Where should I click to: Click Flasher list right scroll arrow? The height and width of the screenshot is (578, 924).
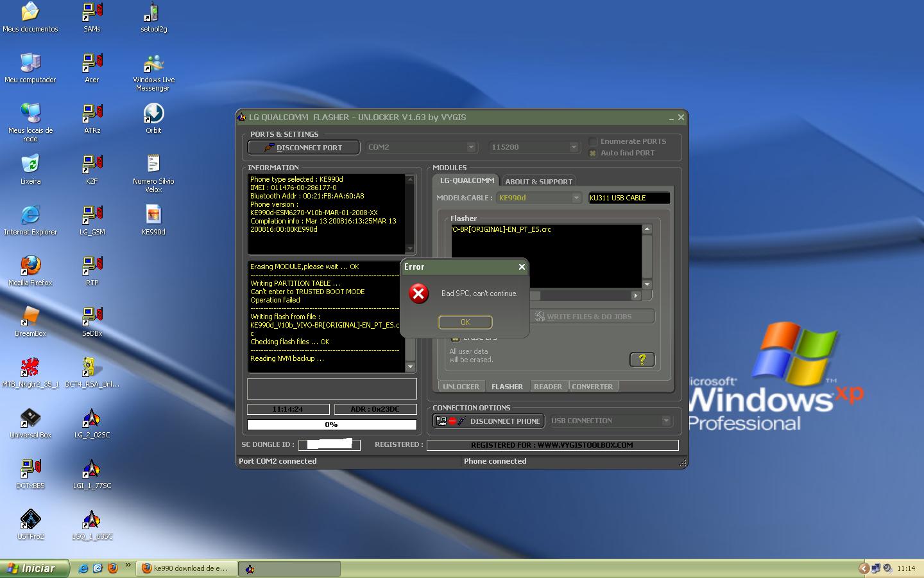click(x=636, y=295)
